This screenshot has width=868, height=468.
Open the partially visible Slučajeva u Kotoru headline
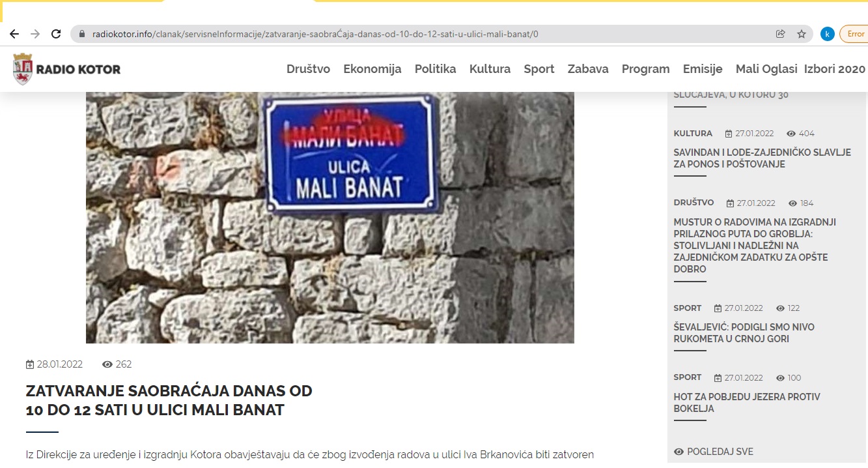click(x=731, y=95)
